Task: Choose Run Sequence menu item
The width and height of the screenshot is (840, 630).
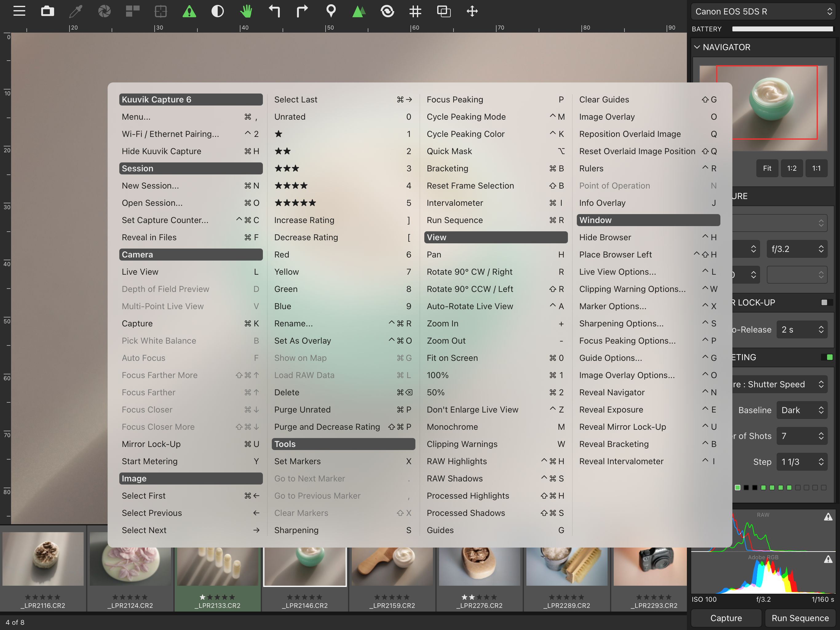Action: tap(496, 220)
